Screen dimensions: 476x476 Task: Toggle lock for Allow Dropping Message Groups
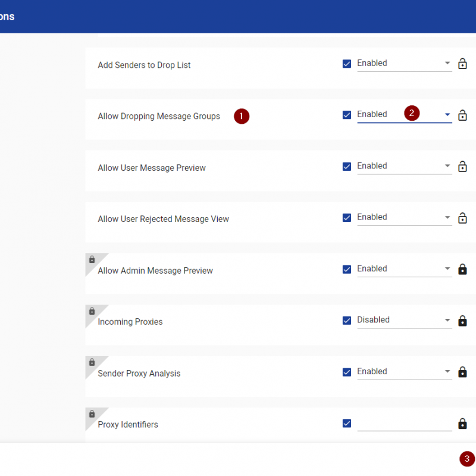click(x=462, y=115)
